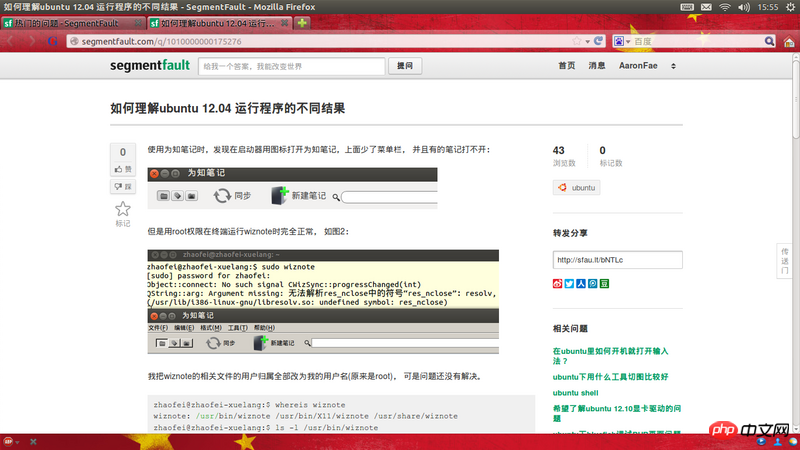Click the share URL field http://sfau.lt/bNTLc

[617, 260]
